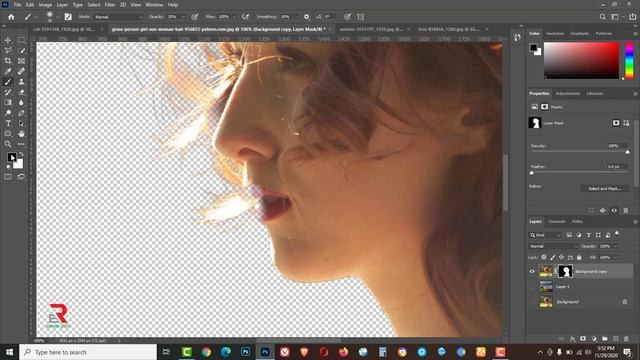Select the Clone Stamp tool
Screen dimensions: 640x360
click(x=21, y=82)
